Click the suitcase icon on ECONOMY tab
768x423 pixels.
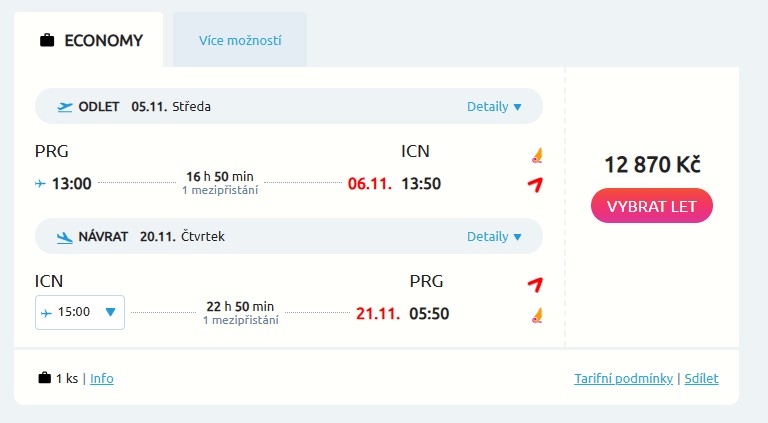47,41
